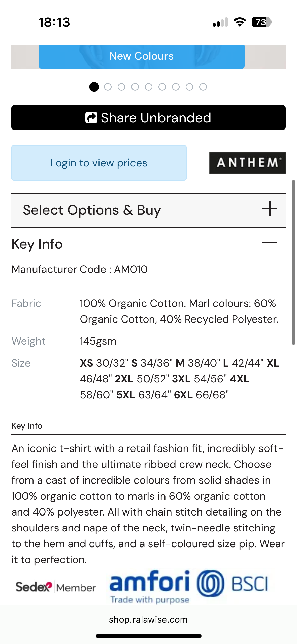Tap the battery indicator icon

pos(261,22)
